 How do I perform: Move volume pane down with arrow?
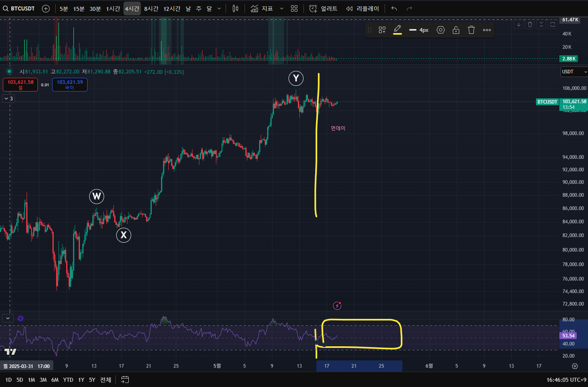click(x=519, y=25)
